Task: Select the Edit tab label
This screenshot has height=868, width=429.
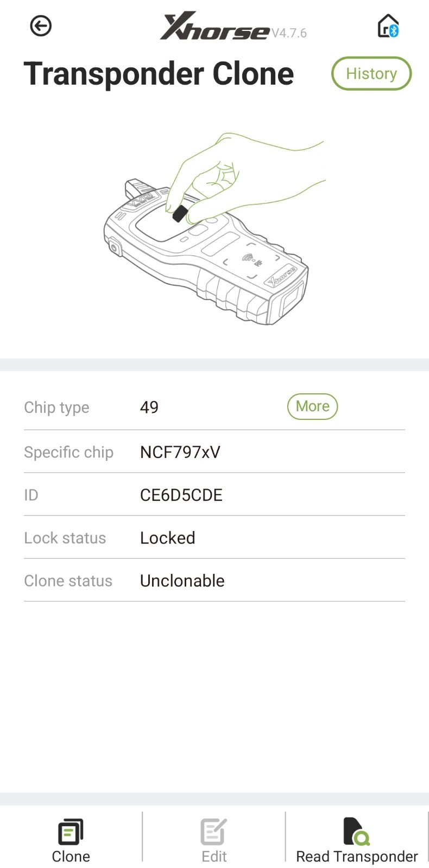Action: pos(214,856)
